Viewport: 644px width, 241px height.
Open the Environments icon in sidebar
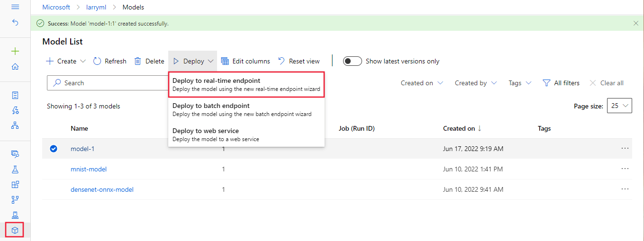coord(15,214)
